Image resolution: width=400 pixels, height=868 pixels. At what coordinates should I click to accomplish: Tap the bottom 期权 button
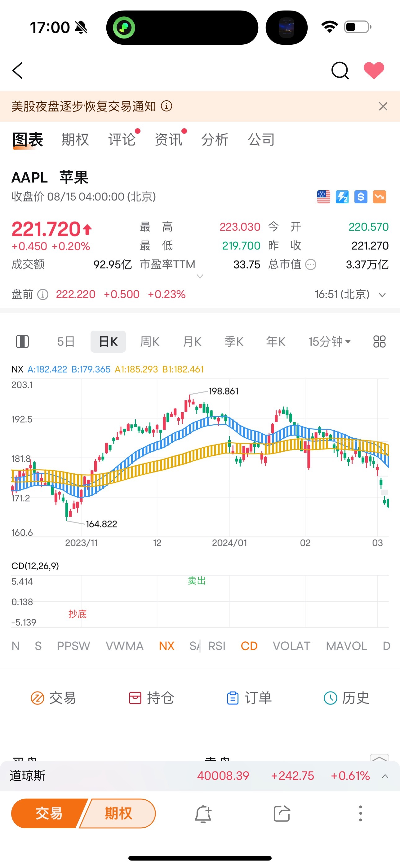[x=118, y=813]
